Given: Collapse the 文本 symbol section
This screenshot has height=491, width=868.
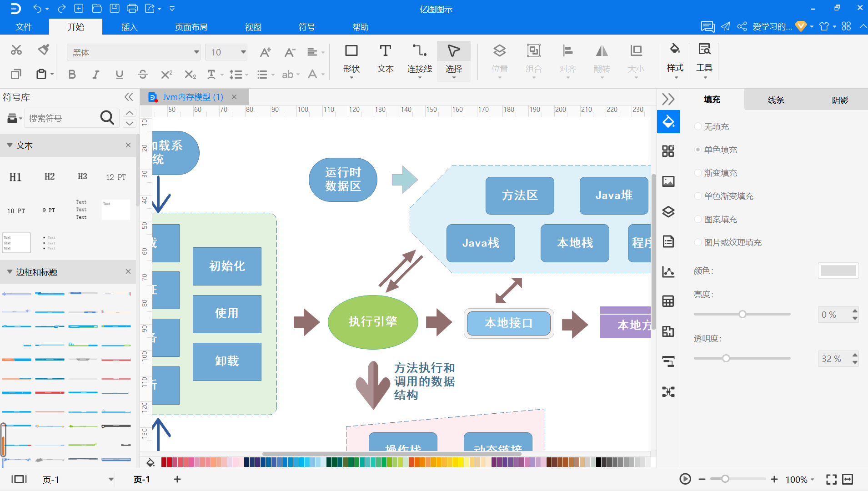Looking at the screenshot, I should 10,145.
